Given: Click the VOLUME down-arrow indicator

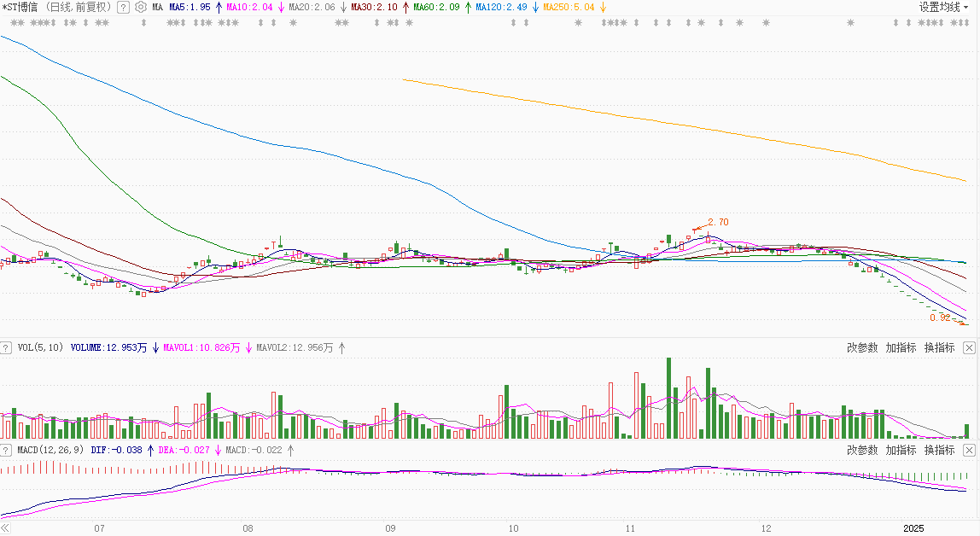Looking at the screenshot, I should (x=155, y=348).
